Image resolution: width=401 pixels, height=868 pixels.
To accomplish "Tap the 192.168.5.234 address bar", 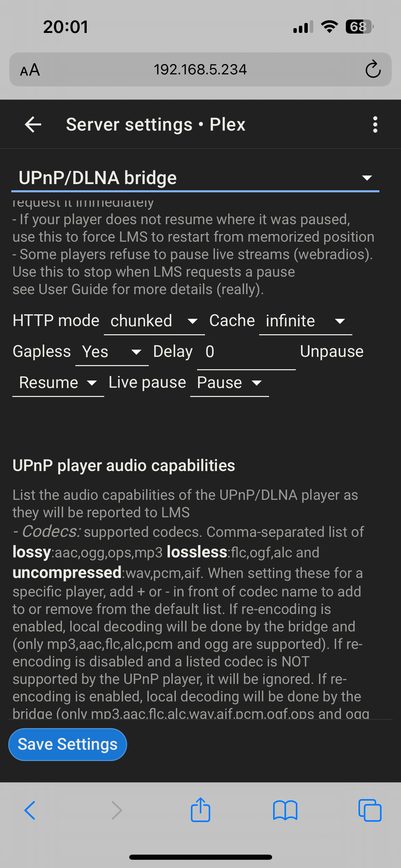I will pos(200,70).
